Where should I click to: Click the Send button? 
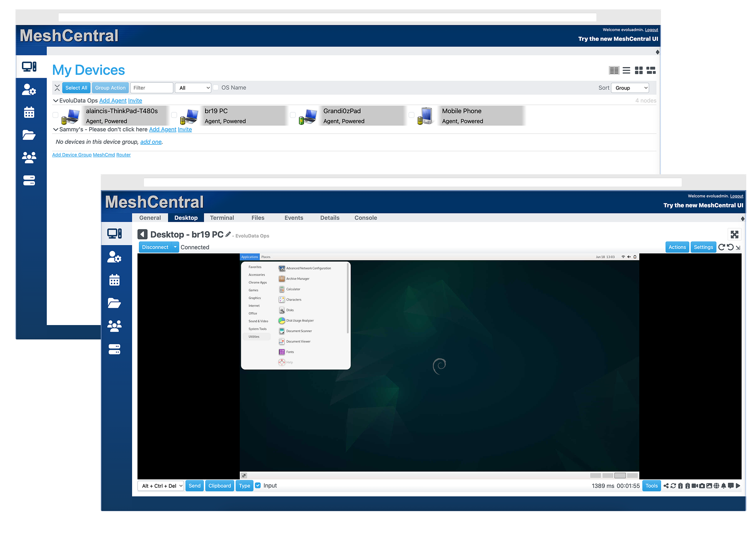coord(194,486)
